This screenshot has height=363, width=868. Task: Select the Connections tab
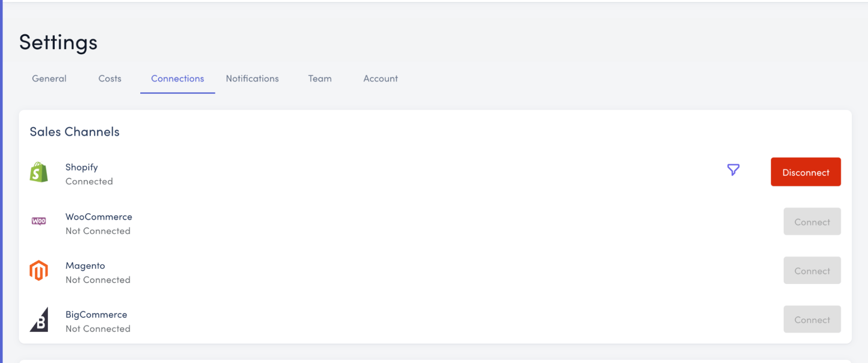pos(178,79)
